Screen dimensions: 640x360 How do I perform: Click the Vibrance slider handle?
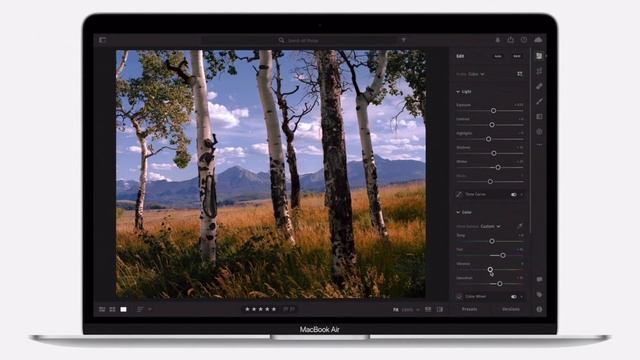click(x=490, y=269)
